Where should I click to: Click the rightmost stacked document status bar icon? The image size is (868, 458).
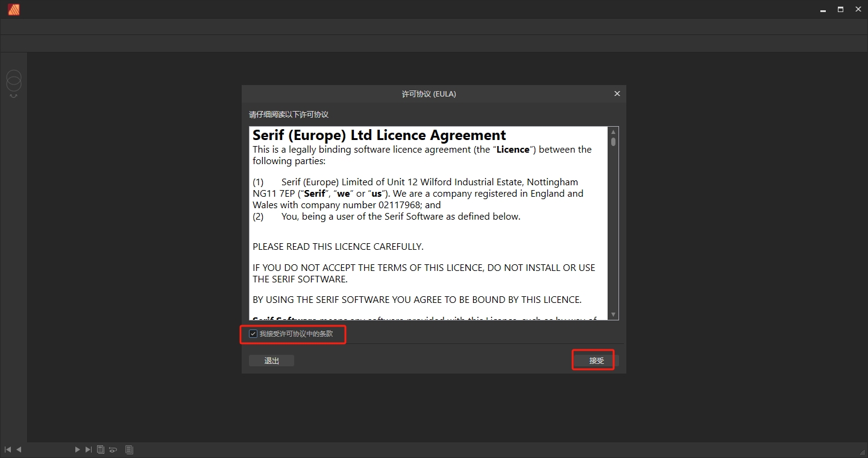[x=129, y=450]
